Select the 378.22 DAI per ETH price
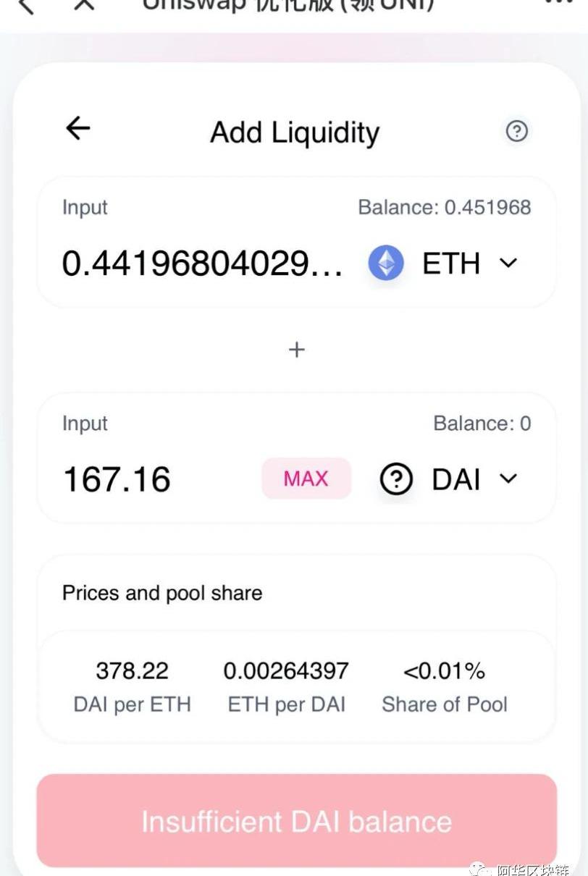Viewport: 588px width, 876px height. (x=132, y=671)
